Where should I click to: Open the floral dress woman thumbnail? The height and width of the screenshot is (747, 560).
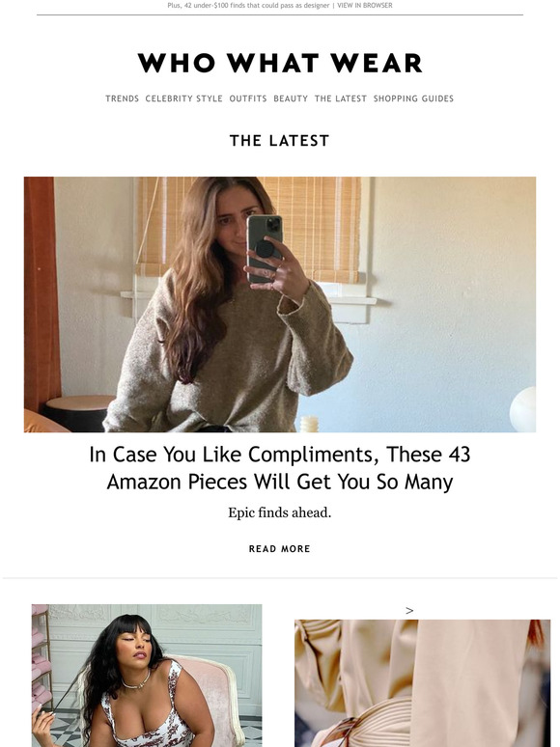[147, 676]
